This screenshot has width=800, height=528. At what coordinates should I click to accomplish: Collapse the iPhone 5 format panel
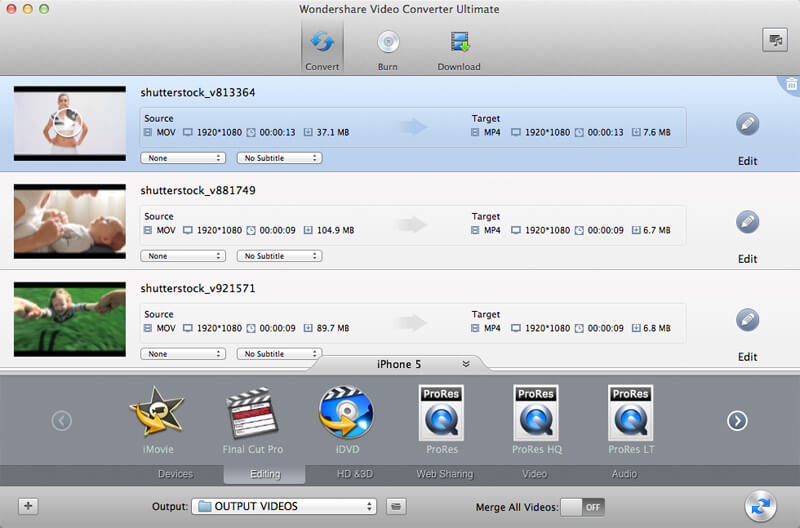click(465, 364)
